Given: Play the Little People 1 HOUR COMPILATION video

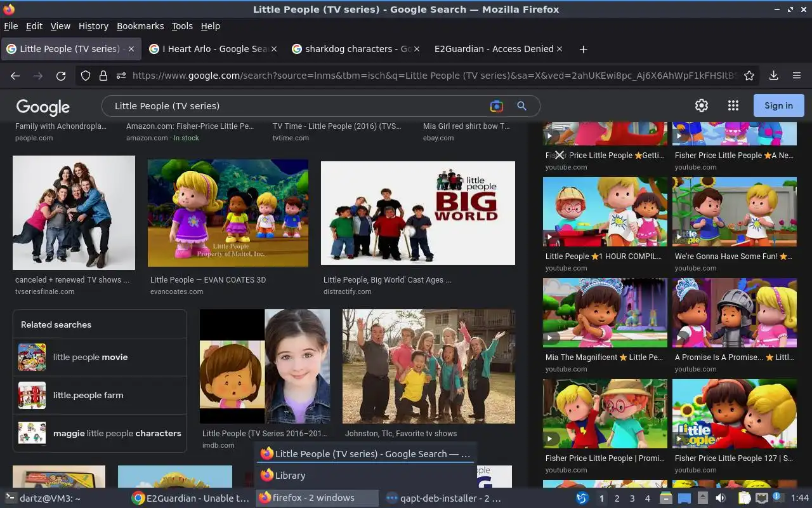Looking at the screenshot, I should coord(605,211).
